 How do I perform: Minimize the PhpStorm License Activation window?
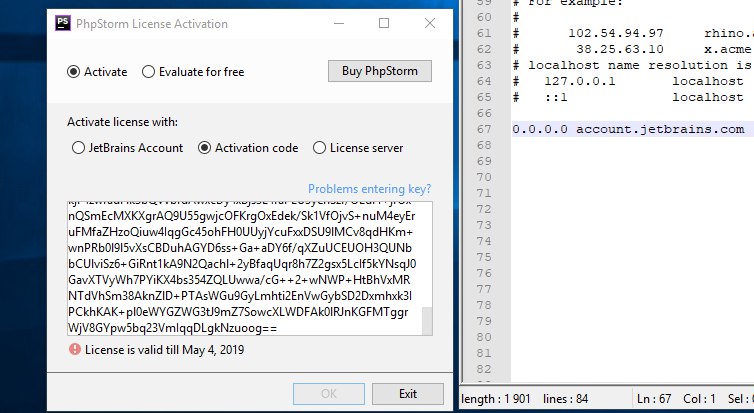(x=339, y=23)
